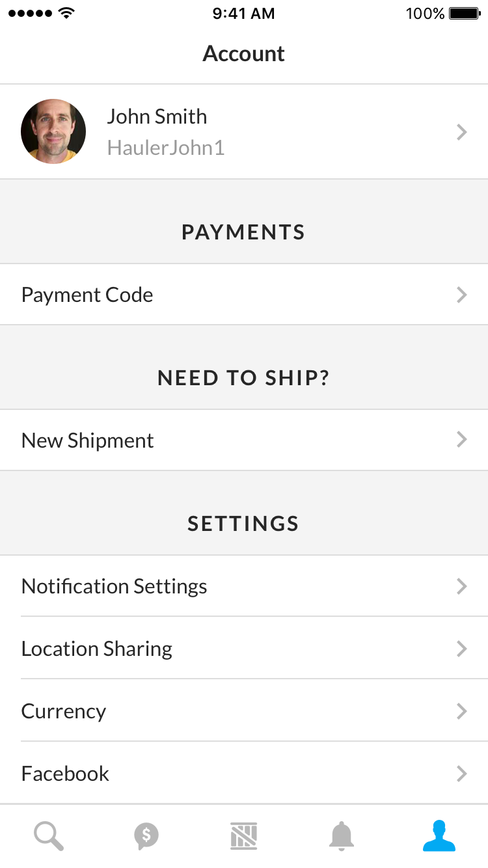Tap the search magnifier icon in bottom bar
The image size is (488, 868).
coord(49,836)
